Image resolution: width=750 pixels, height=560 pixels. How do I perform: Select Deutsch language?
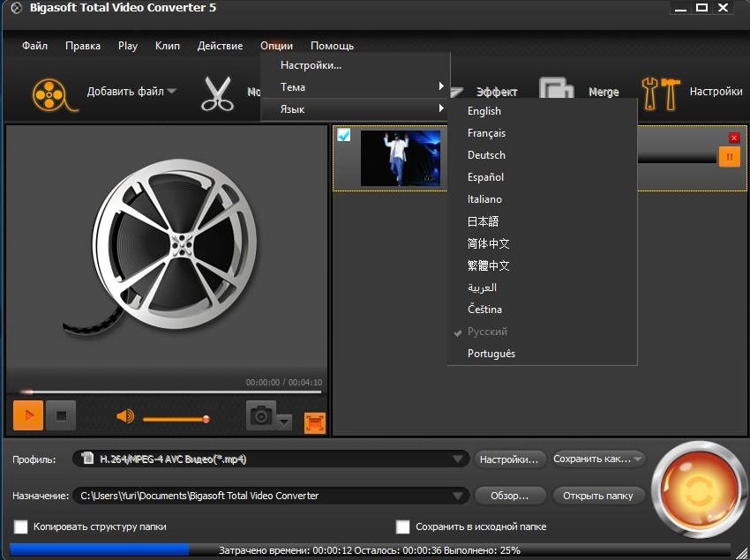coord(542,155)
